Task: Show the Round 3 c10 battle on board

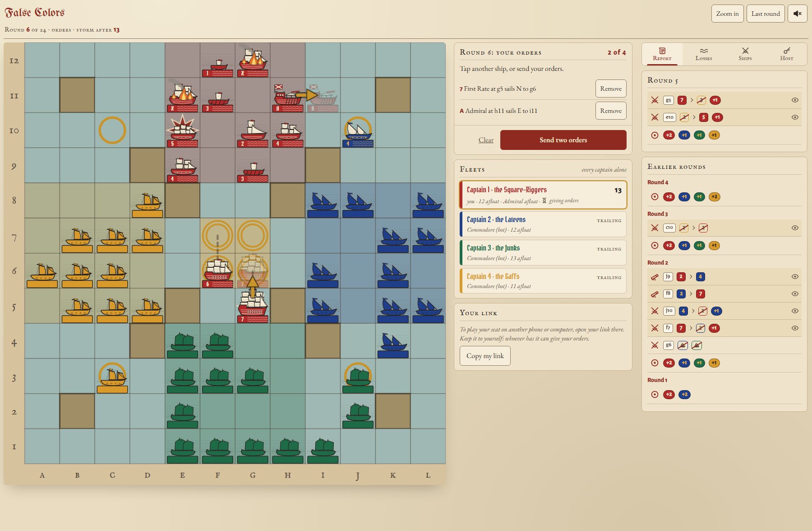Action: [795, 228]
